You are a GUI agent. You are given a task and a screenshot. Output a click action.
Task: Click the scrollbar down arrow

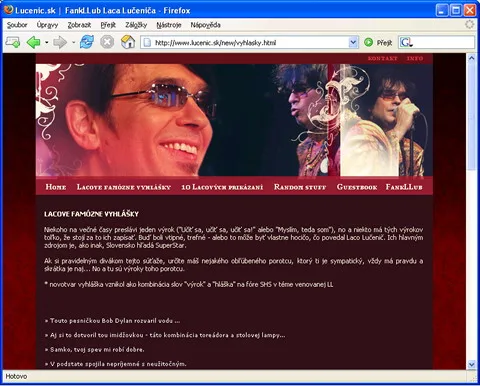[x=471, y=364]
